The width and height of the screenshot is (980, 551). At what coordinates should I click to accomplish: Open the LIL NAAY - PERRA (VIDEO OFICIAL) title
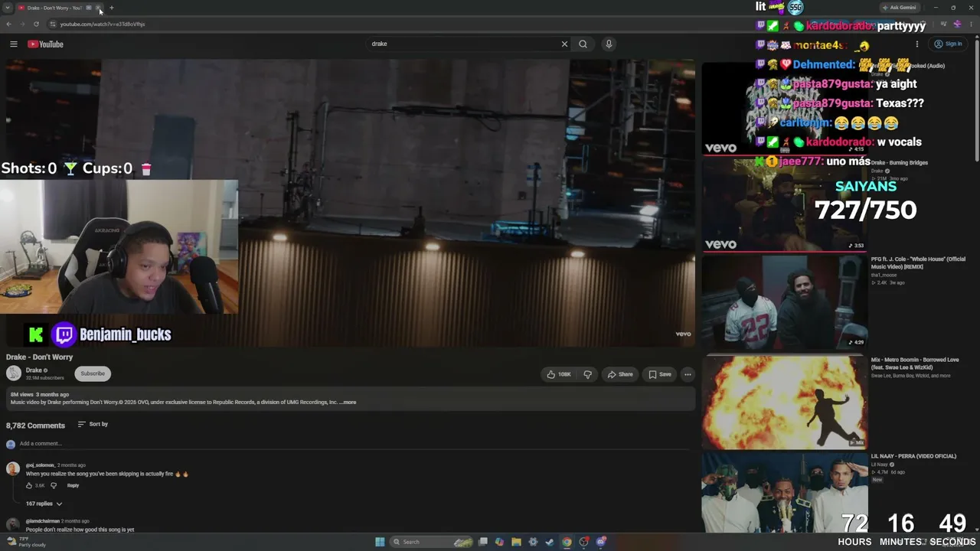tap(913, 456)
